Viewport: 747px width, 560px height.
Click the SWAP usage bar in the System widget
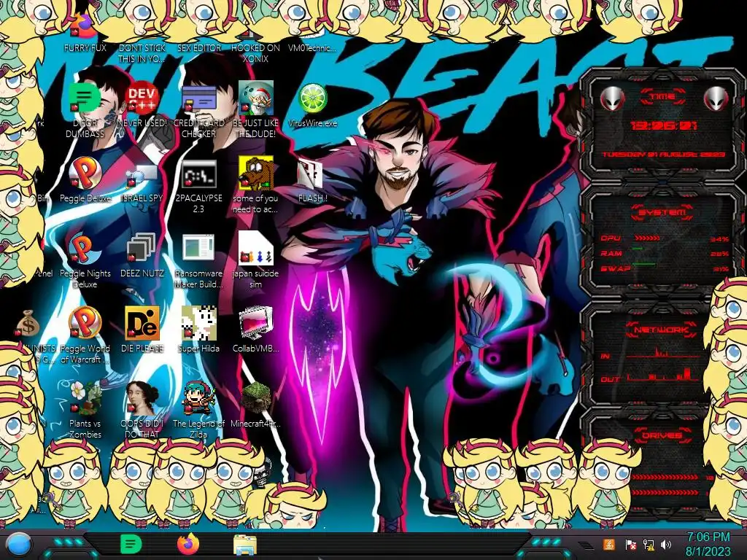643,263
